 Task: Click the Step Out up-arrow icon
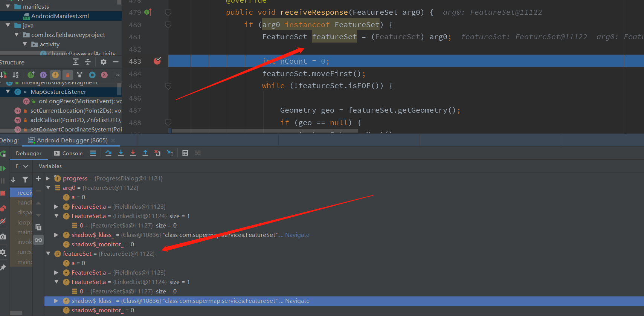pos(145,153)
